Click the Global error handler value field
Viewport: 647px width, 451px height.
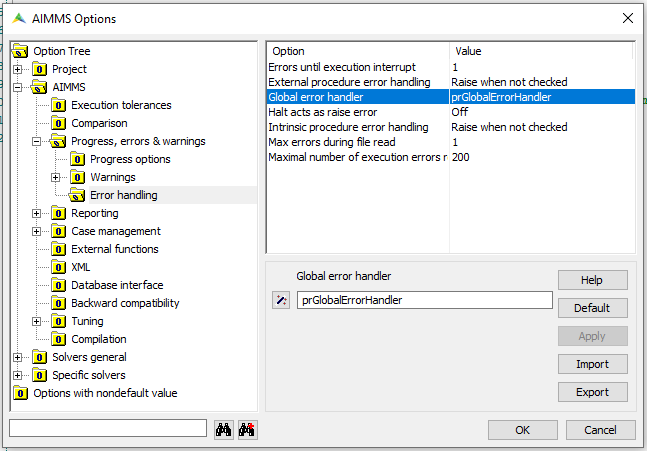click(x=425, y=300)
